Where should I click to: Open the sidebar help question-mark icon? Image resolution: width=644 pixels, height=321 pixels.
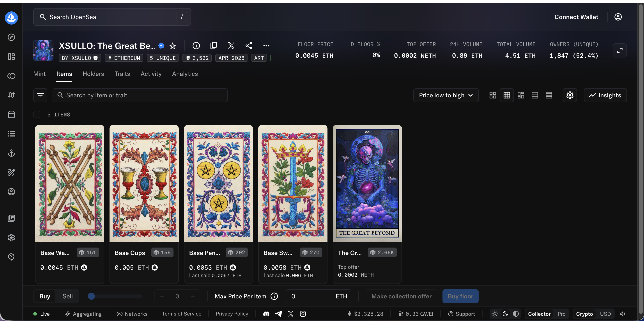pyautogui.click(x=11, y=257)
